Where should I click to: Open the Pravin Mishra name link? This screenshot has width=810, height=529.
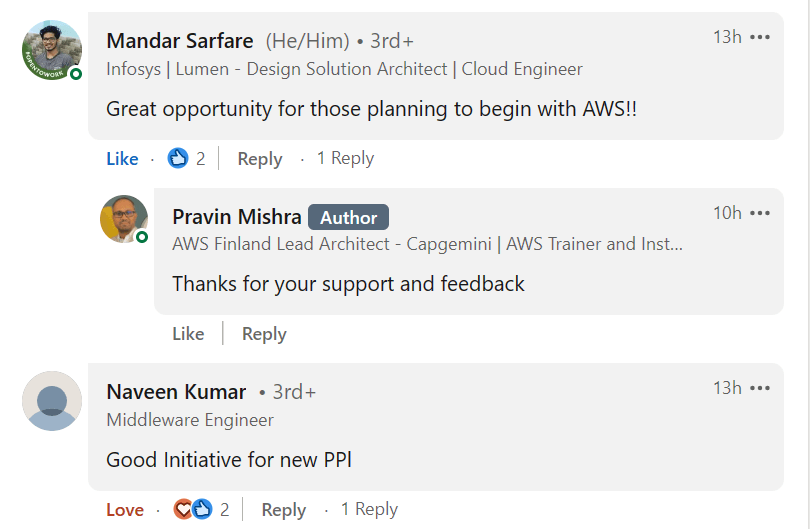(x=237, y=217)
